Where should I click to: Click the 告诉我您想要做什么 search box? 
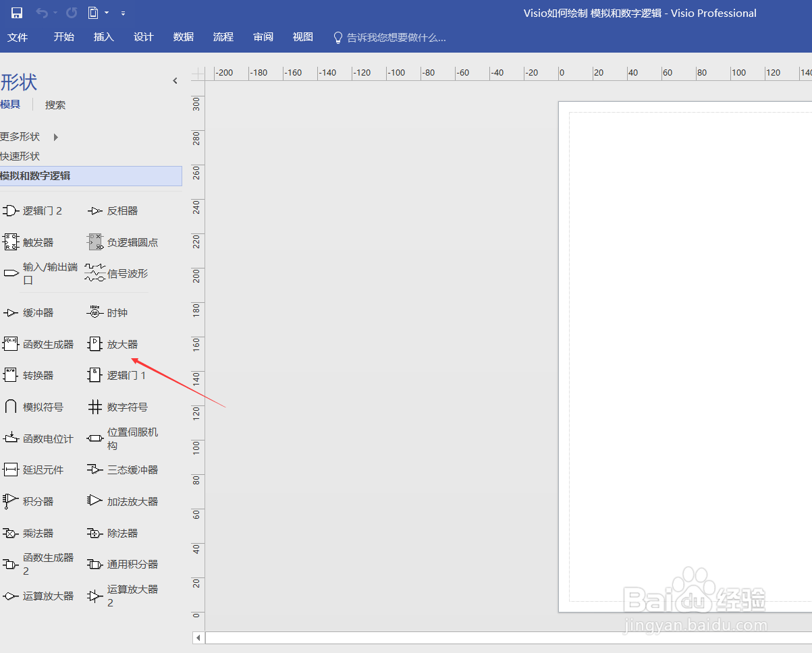point(390,38)
